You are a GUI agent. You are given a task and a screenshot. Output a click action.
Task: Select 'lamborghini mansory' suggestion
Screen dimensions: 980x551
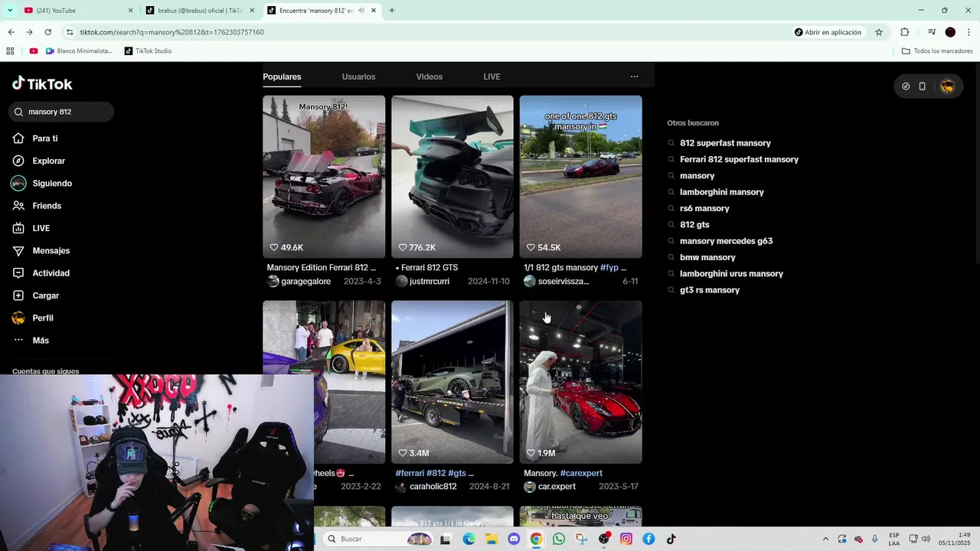[x=721, y=192]
